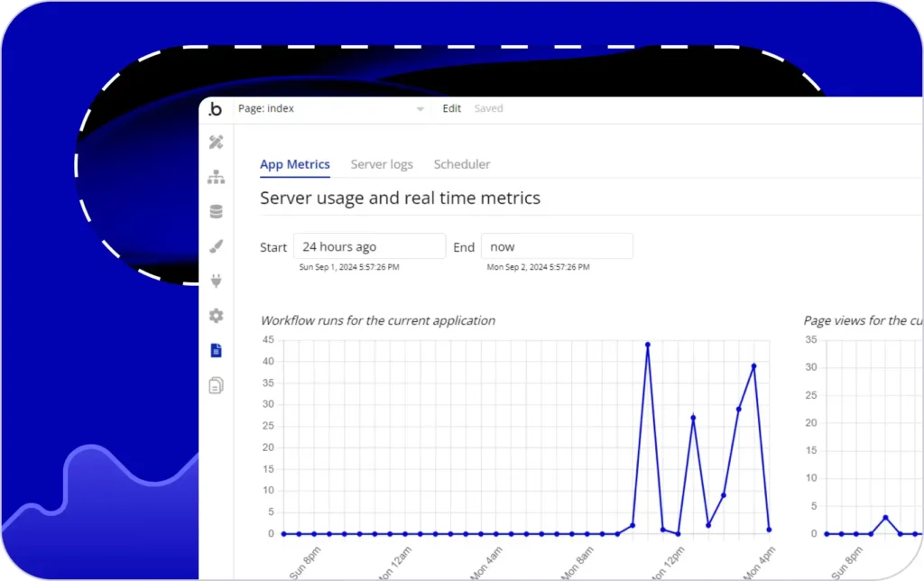Click the highest peak point in workflow runs chart
Screen dimensions: 924x581
648,345
